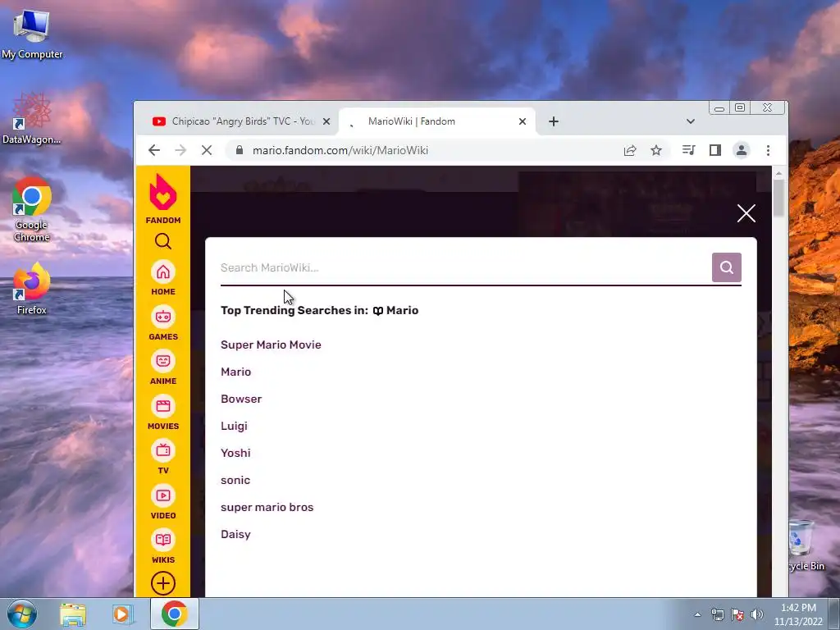The width and height of the screenshot is (840, 630).
Task: Open the Fandom logo home link
Action: [163, 199]
